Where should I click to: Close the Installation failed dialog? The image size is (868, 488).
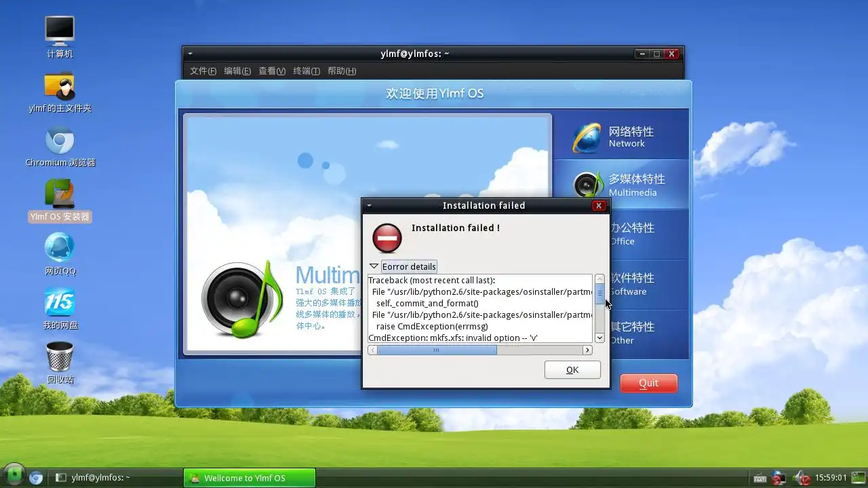(x=598, y=205)
